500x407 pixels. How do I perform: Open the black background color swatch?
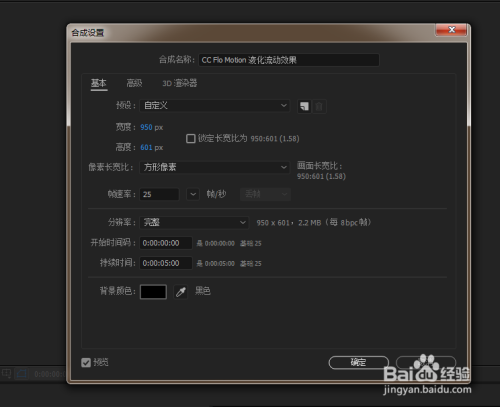[x=153, y=292]
